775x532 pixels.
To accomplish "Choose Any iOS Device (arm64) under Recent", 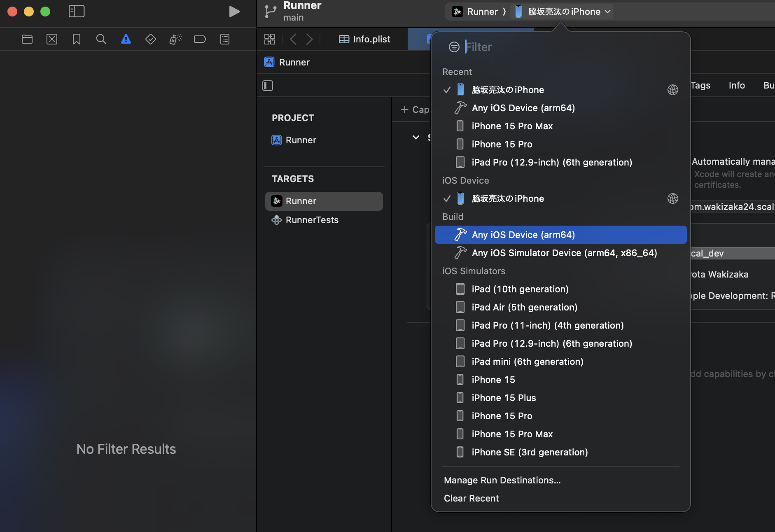I will [x=560, y=108].
